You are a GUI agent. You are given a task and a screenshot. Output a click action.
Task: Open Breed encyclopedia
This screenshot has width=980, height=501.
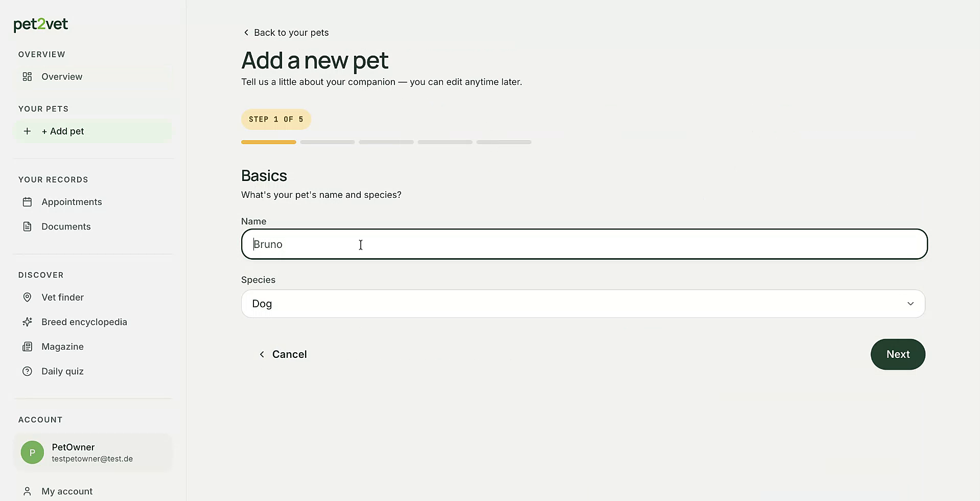[x=93, y=322]
